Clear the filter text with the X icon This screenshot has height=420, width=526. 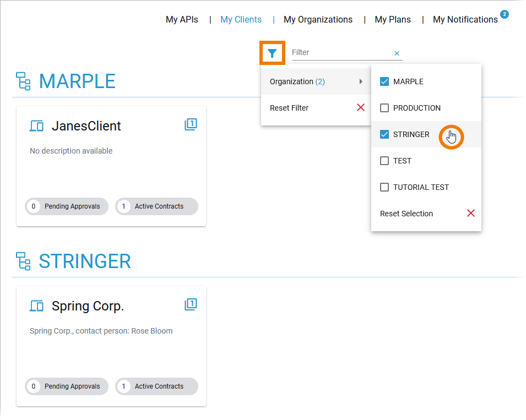click(x=397, y=53)
